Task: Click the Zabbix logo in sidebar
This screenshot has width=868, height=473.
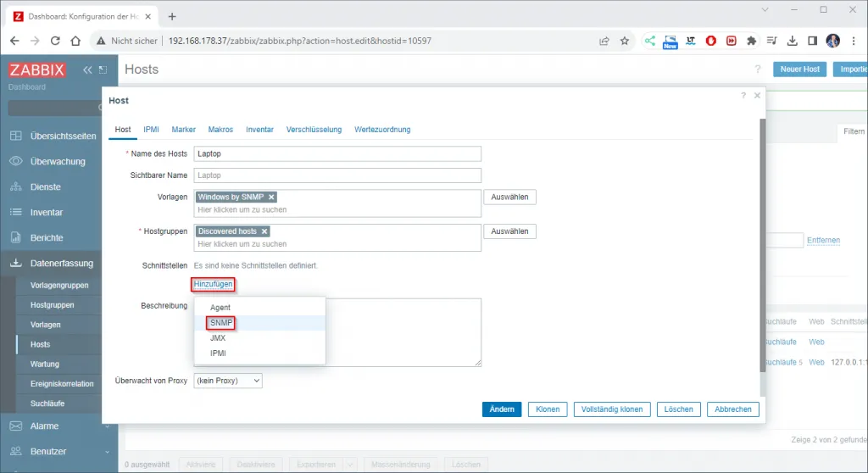Action: coord(37,70)
